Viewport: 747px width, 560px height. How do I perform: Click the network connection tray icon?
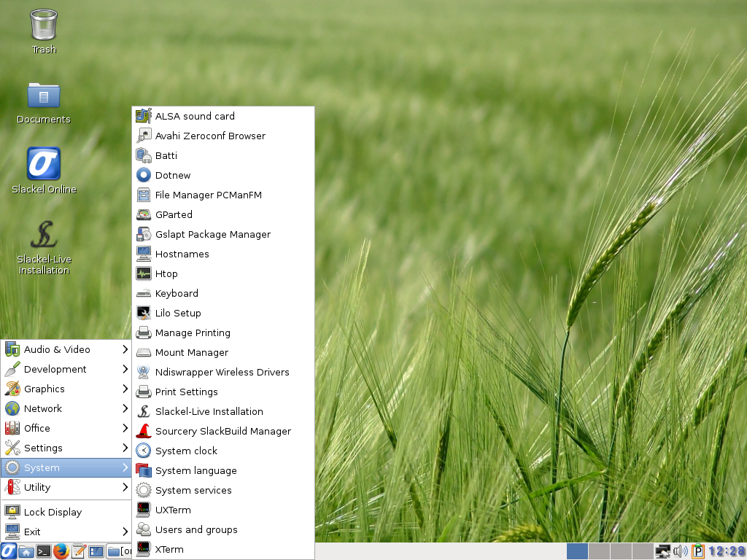[662, 551]
